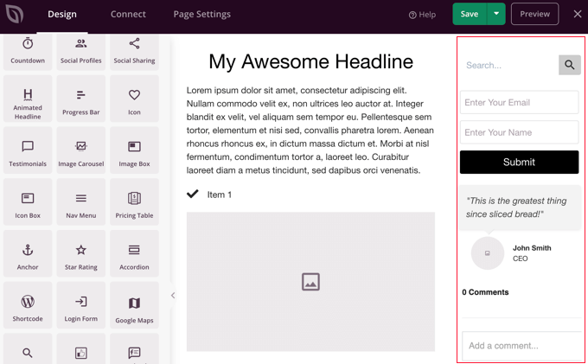Select the Social Profiles block
This screenshot has height=364, width=588.
point(80,50)
